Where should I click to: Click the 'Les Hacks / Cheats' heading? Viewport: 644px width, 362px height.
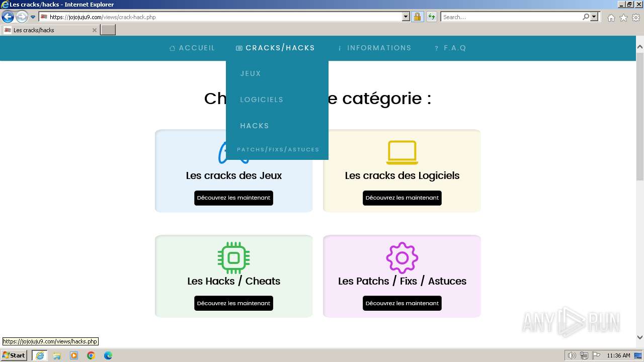(x=233, y=281)
